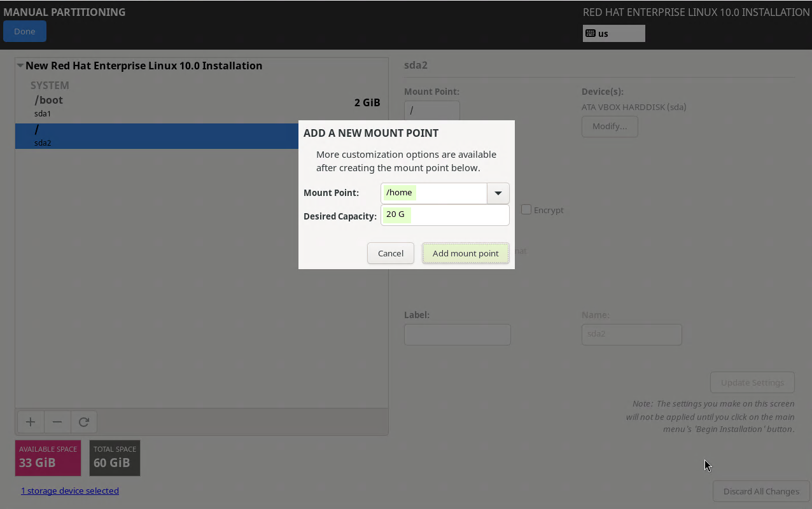
Task: Click the 'us' keyboard layout indicator
Action: pos(613,34)
